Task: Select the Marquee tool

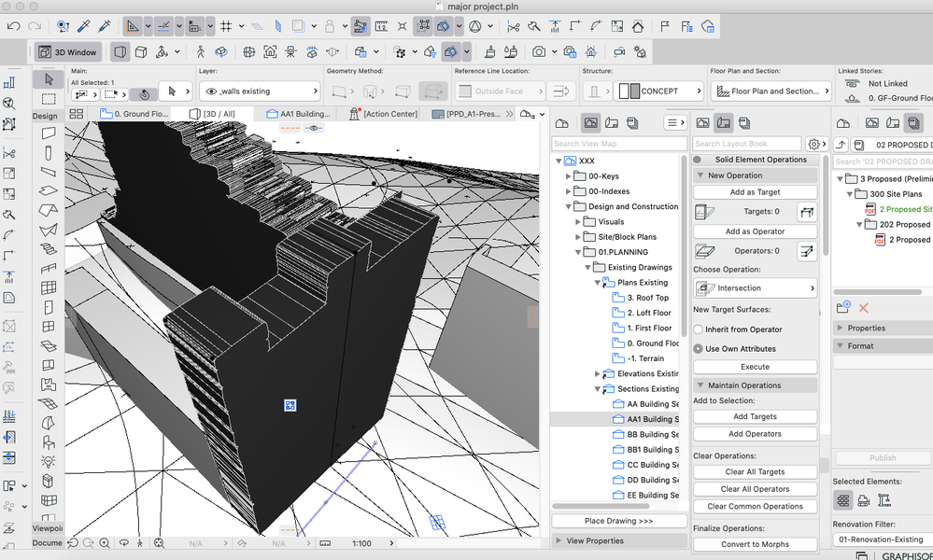Action: [49, 99]
